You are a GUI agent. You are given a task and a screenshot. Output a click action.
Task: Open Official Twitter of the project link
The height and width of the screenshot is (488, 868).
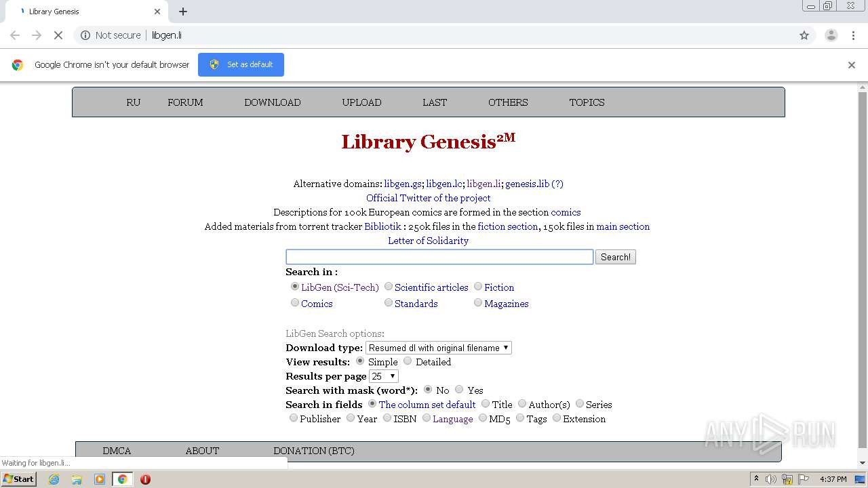(x=429, y=198)
